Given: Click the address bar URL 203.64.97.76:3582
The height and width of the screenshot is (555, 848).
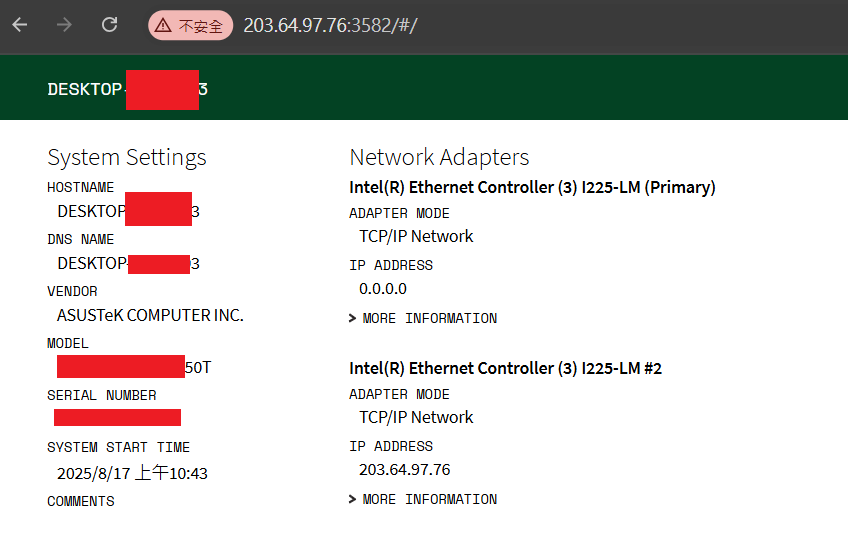Looking at the screenshot, I should (x=330, y=25).
